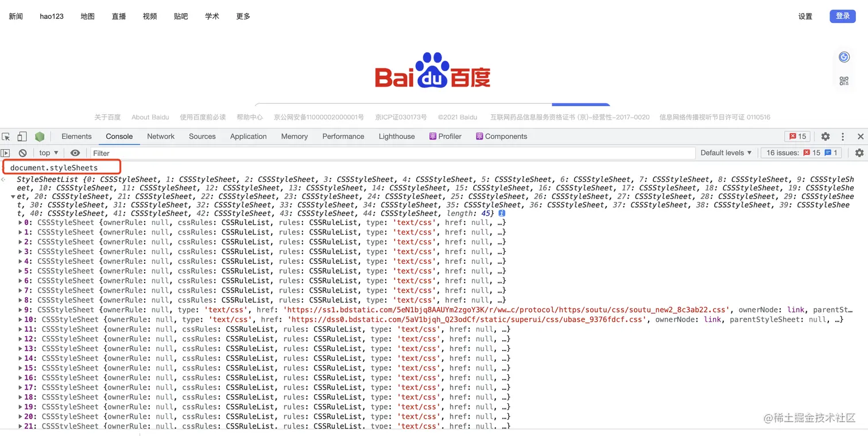Click the 帮助中心 footer link
Image resolution: width=868 pixels, height=436 pixels.
(250, 117)
